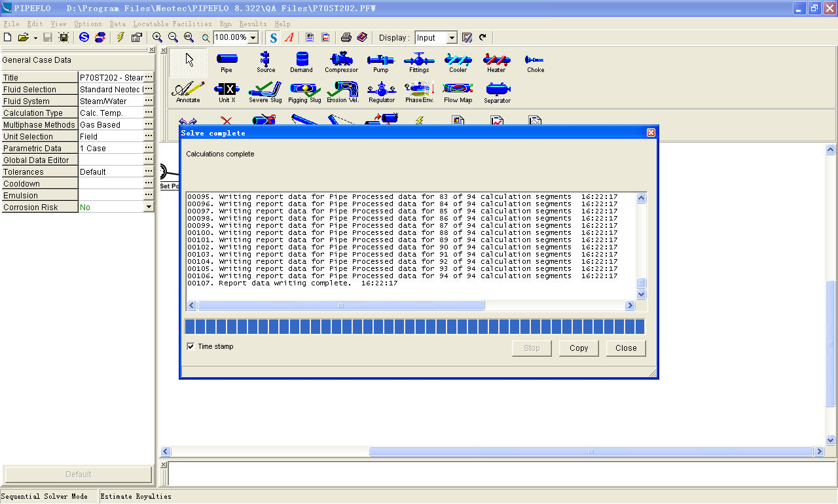
Task: Select the Flow Map tool
Action: pos(458,92)
